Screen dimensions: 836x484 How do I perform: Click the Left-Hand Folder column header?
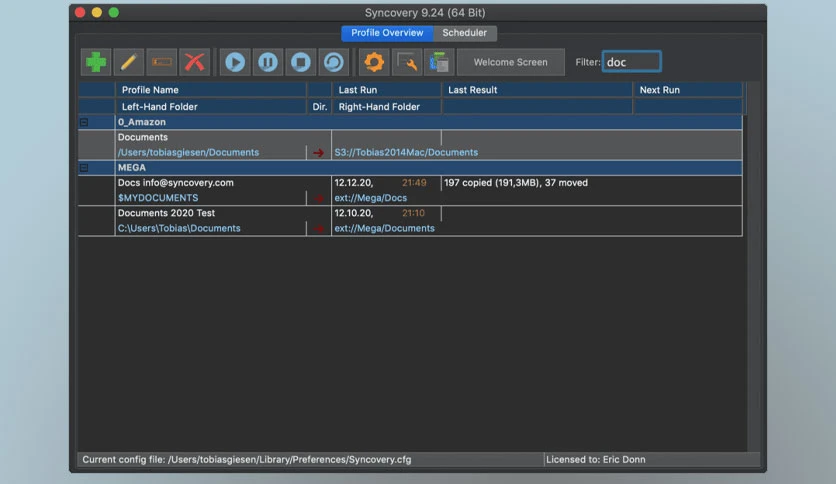point(211,107)
